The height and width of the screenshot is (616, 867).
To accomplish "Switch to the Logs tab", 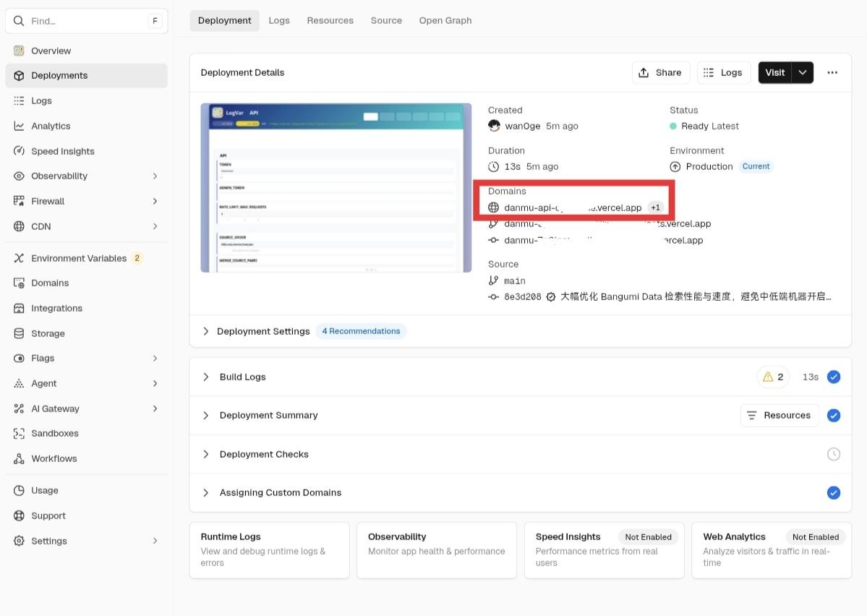I will click(279, 20).
